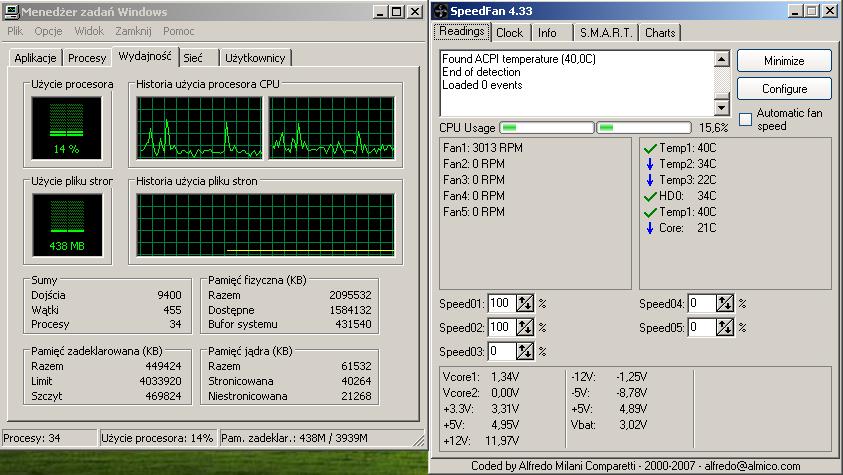843x475 pixels.
Task: Click the Vbat: 3,02V reading
Action: point(609,425)
